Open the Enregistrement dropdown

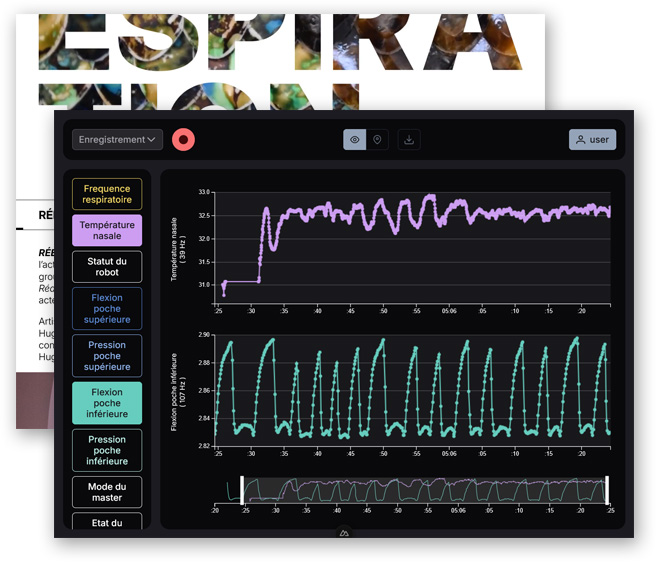pyautogui.click(x=117, y=140)
